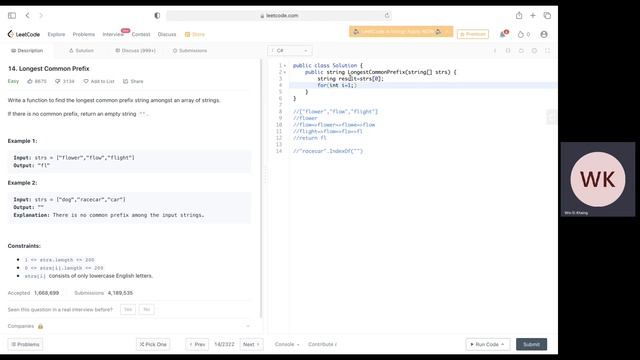Click the panel collapse handle at editor right edge

[551, 118]
